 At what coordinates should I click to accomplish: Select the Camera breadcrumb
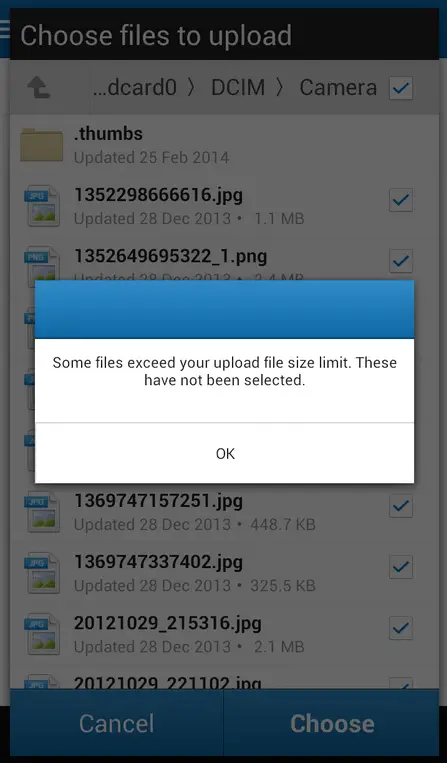(x=338, y=88)
